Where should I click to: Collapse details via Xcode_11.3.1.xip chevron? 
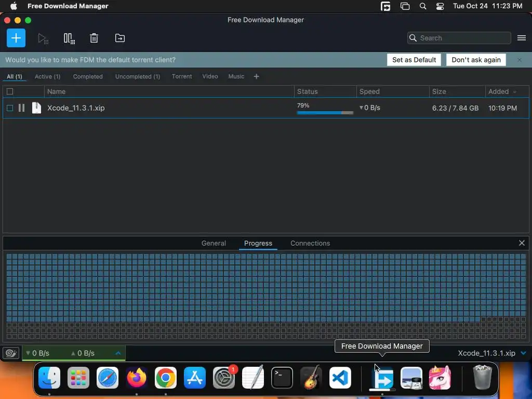(524, 353)
